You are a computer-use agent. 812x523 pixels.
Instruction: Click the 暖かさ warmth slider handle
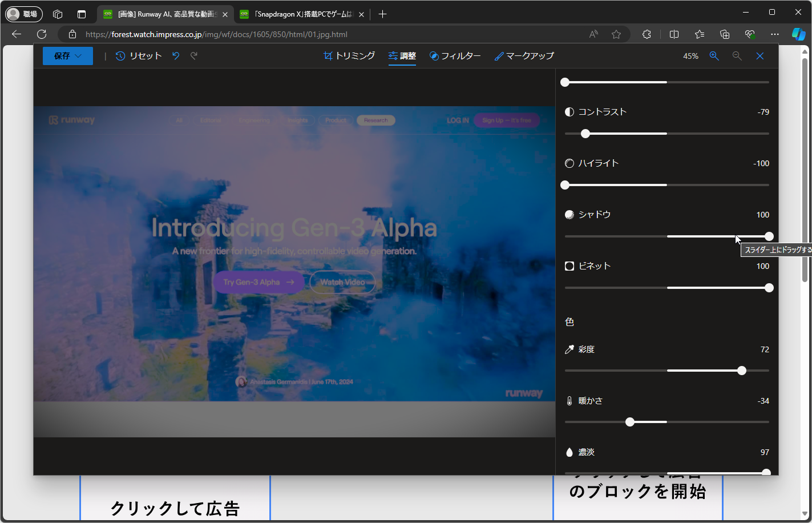[x=630, y=422]
